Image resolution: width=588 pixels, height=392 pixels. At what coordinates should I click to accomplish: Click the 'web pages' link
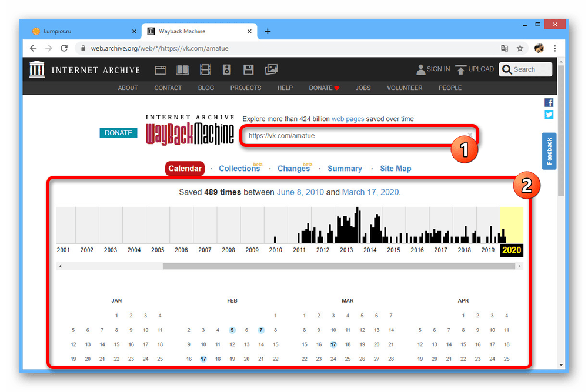coord(348,119)
